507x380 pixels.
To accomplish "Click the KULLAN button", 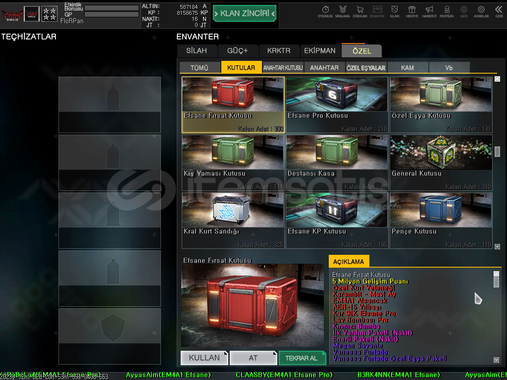I will pyautogui.click(x=204, y=358).
